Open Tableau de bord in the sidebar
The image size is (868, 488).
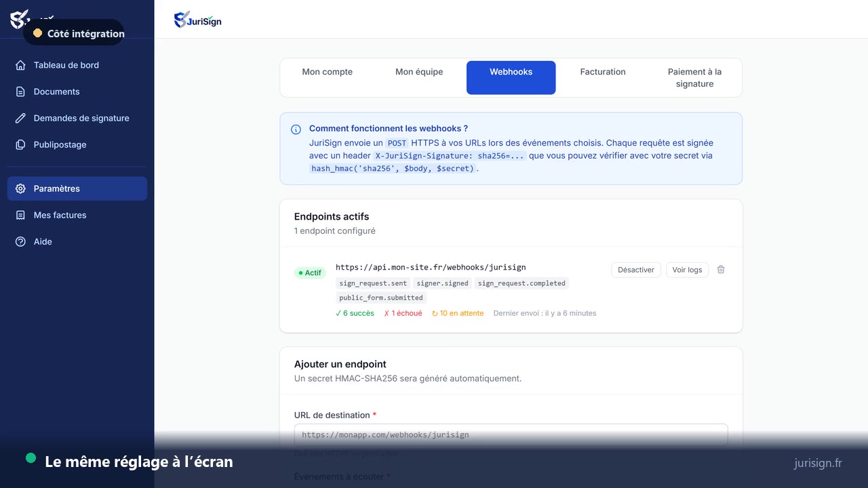pyautogui.click(x=77, y=65)
